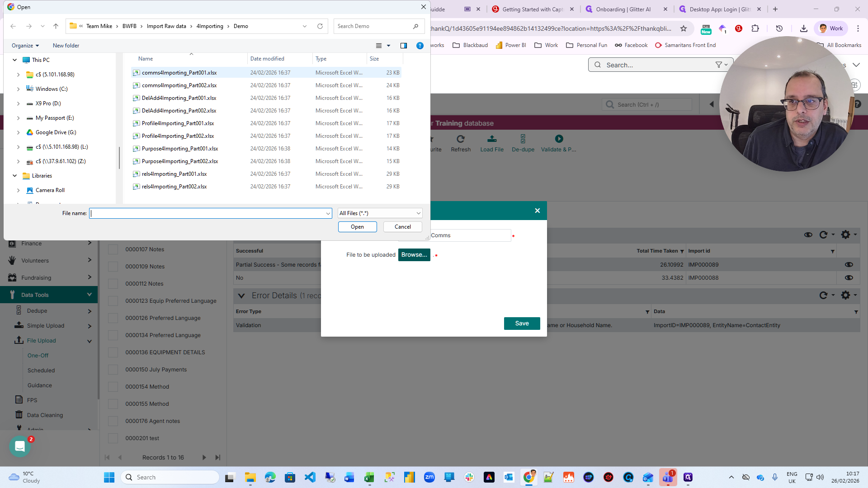Click the Validate & P... play icon

559,139
